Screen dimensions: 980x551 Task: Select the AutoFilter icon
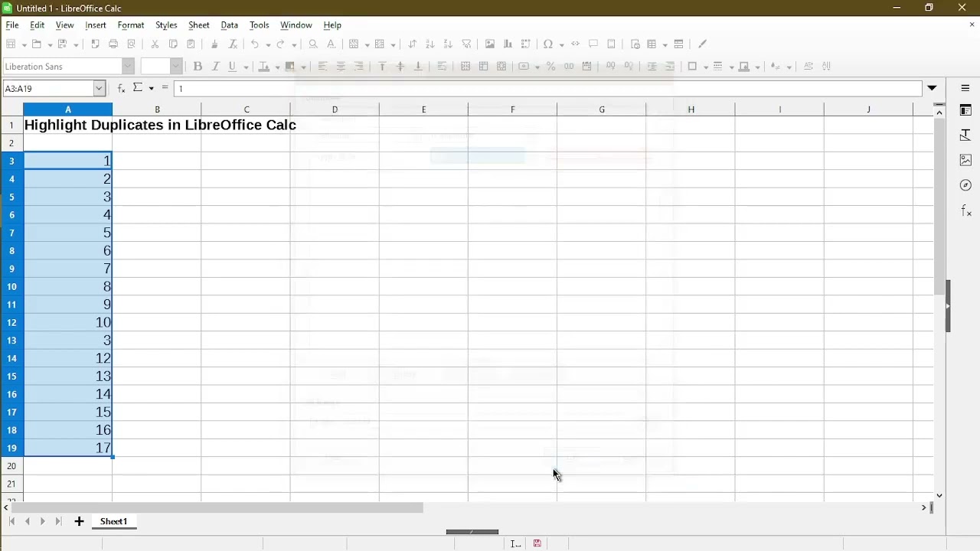466,44
